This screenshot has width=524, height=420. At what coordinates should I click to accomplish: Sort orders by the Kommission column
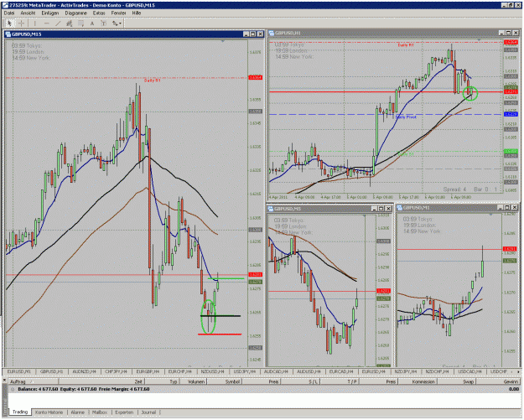418,381
